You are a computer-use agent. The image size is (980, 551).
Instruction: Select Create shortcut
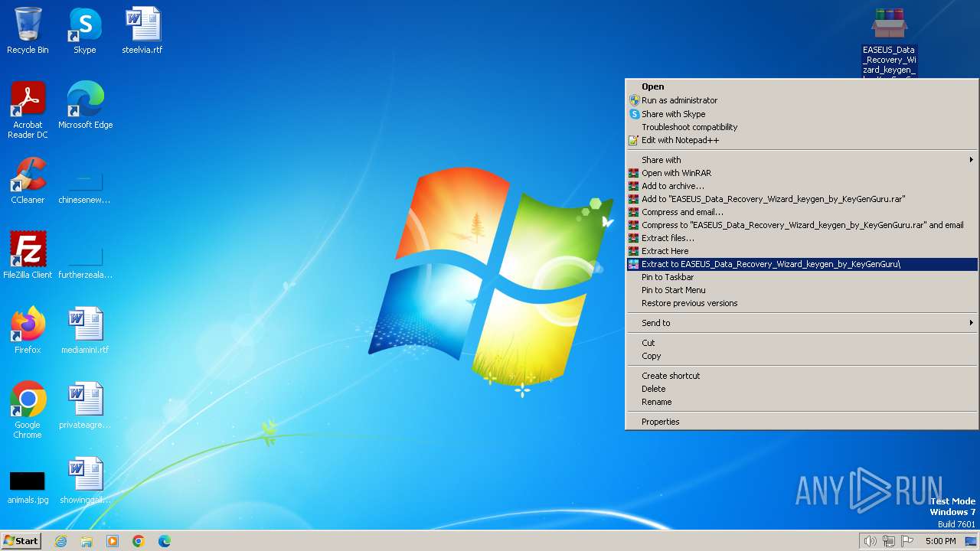(802, 376)
